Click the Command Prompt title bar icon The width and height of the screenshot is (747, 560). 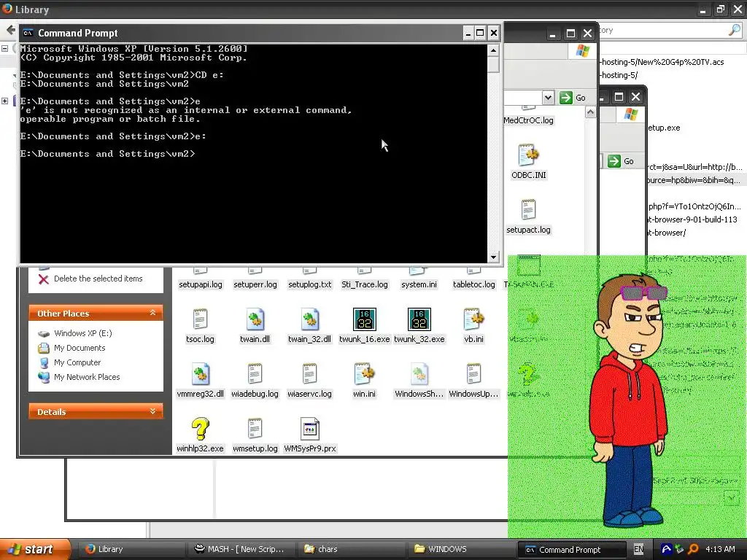click(x=28, y=33)
